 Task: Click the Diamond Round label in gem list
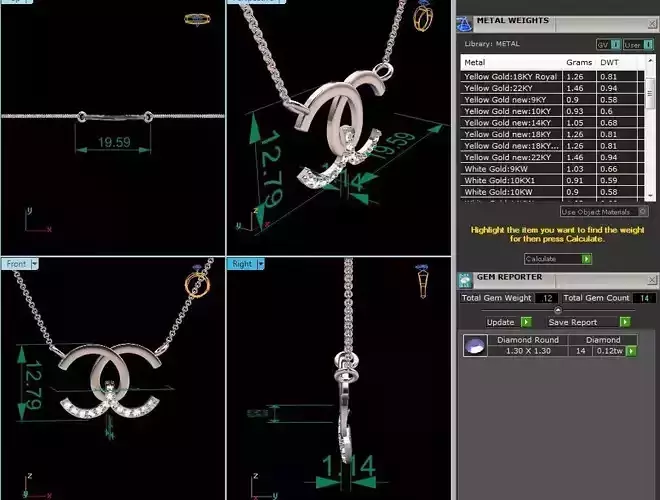pos(528,340)
